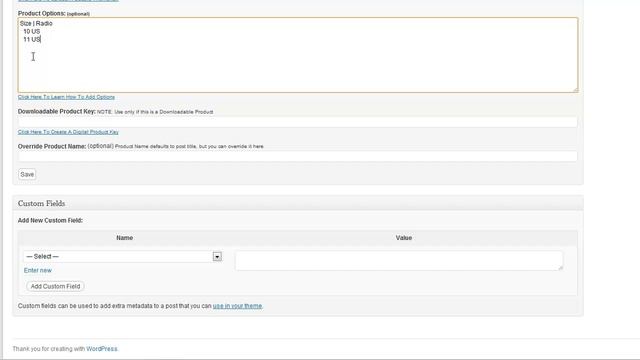Click in the custom field Value textarea
Screen dimensions: 640x360
[399, 260]
